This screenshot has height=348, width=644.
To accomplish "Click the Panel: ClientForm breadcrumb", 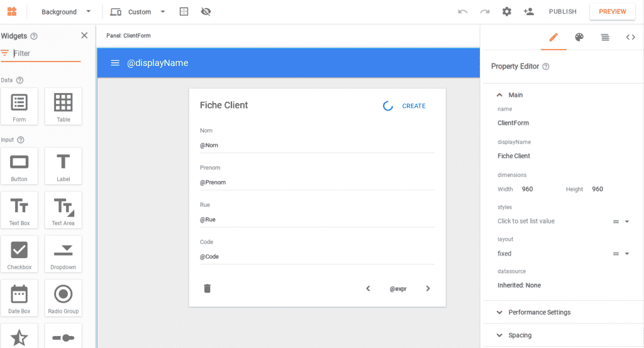I will point(128,36).
